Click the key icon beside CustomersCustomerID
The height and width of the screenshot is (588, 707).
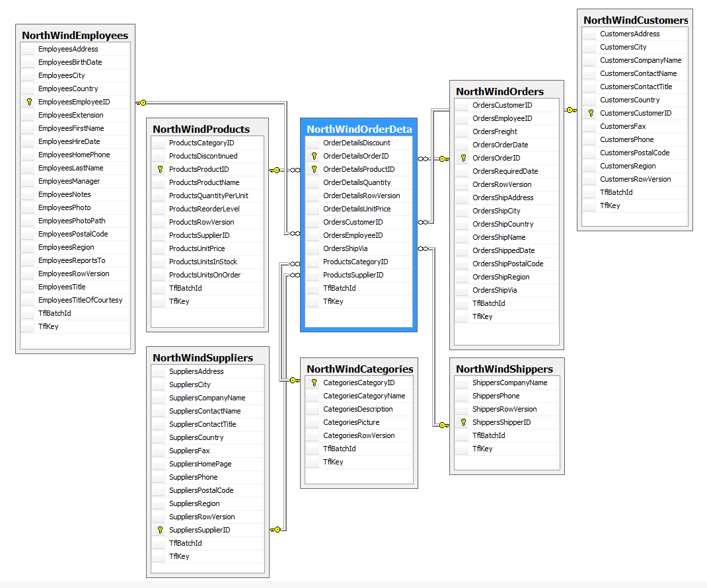(591, 113)
